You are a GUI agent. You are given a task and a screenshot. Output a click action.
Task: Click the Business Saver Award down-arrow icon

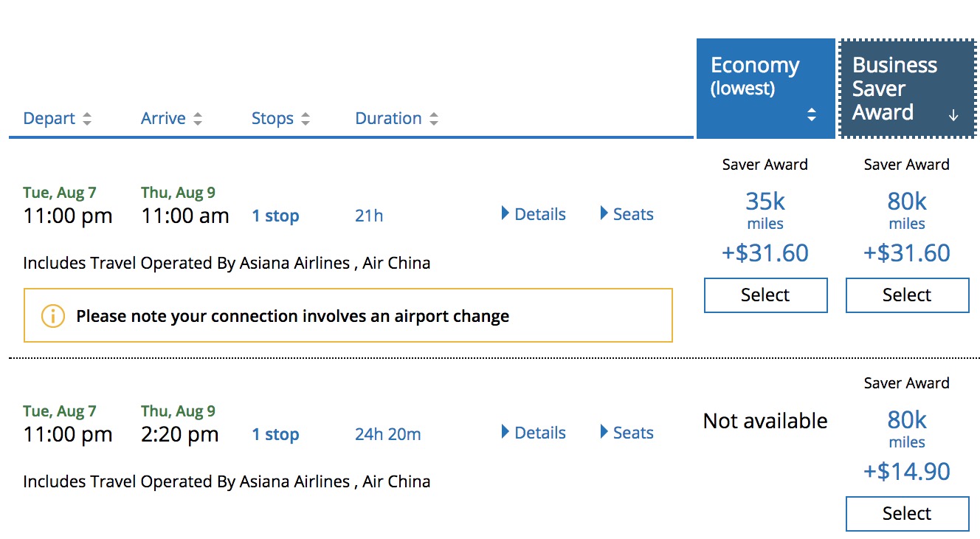point(953,114)
